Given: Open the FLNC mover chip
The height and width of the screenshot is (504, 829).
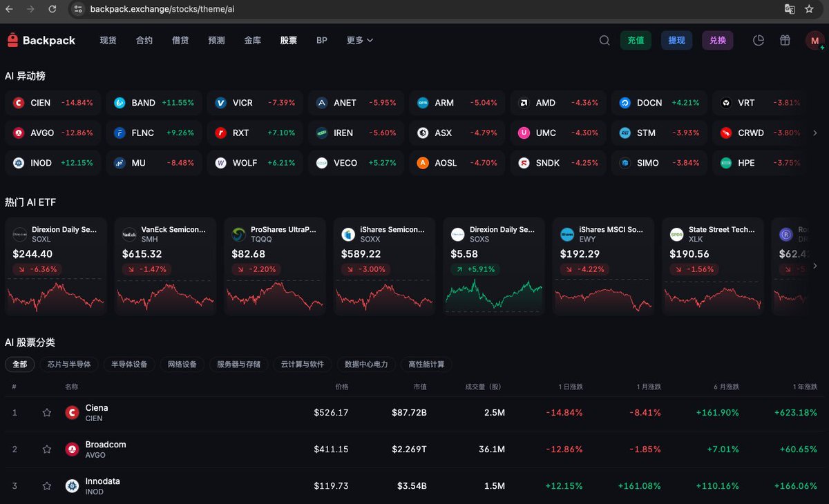Looking at the screenshot, I should click(x=154, y=133).
